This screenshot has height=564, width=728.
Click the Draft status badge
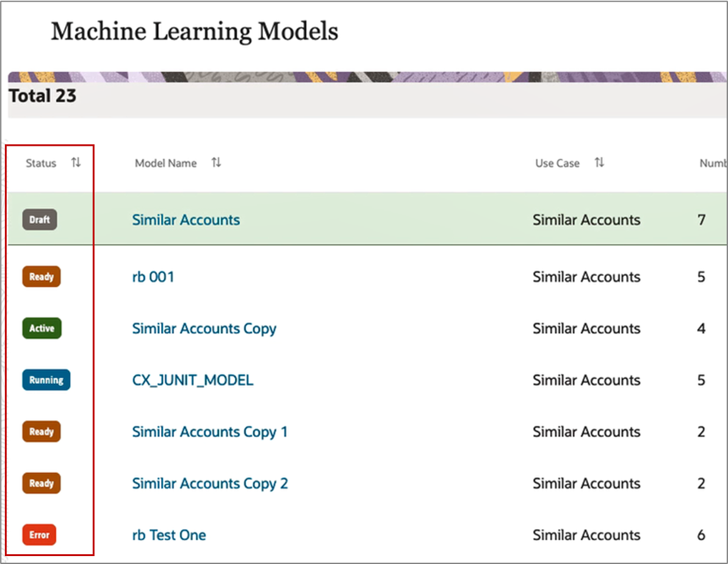[40, 220]
